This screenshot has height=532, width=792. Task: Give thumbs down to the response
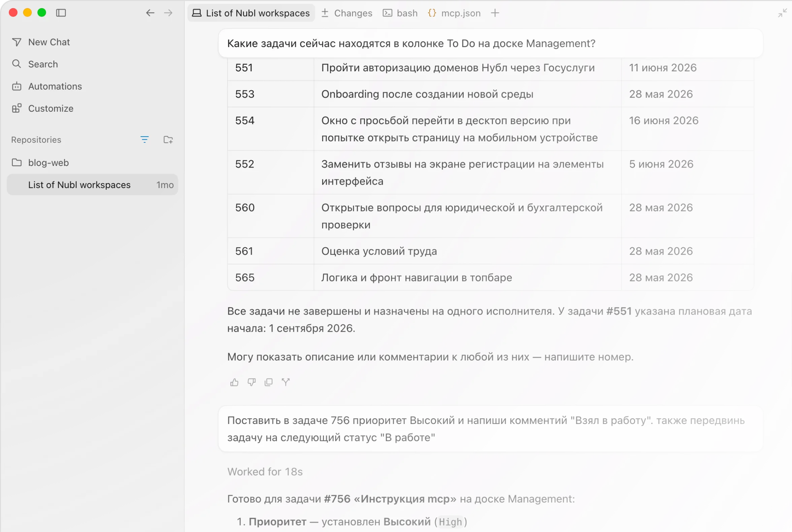252,382
